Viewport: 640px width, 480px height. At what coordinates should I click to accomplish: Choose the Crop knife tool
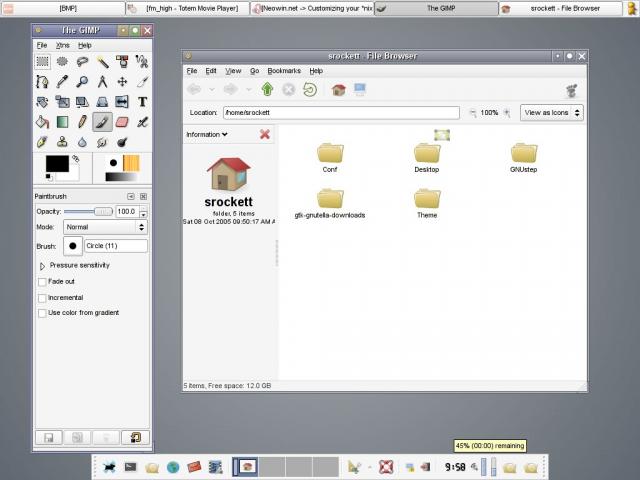click(142, 82)
